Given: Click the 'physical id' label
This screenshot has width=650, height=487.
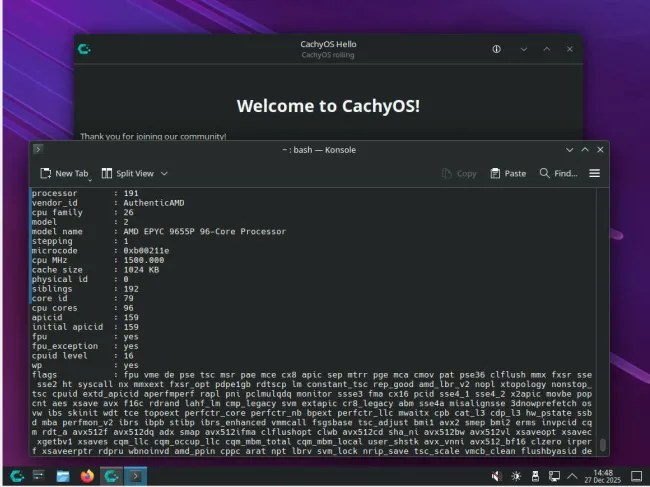Looking at the screenshot, I should (59, 279).
